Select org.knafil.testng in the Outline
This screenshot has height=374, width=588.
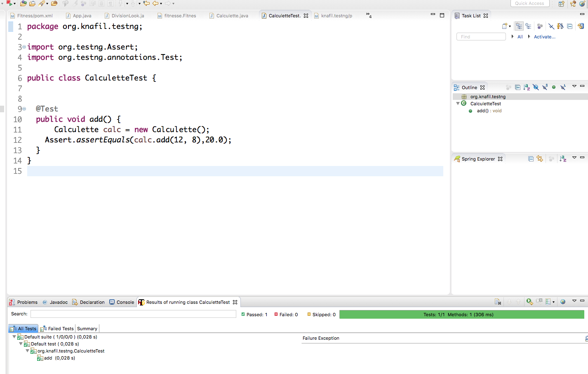pyautogui.click(x=488, y=97)
